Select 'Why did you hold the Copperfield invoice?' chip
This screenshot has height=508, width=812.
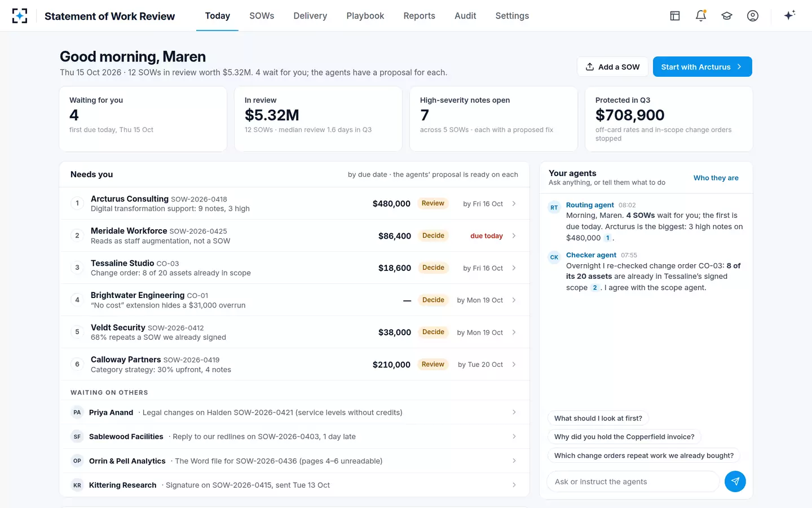pyautogui.click(x=624, y=437)
